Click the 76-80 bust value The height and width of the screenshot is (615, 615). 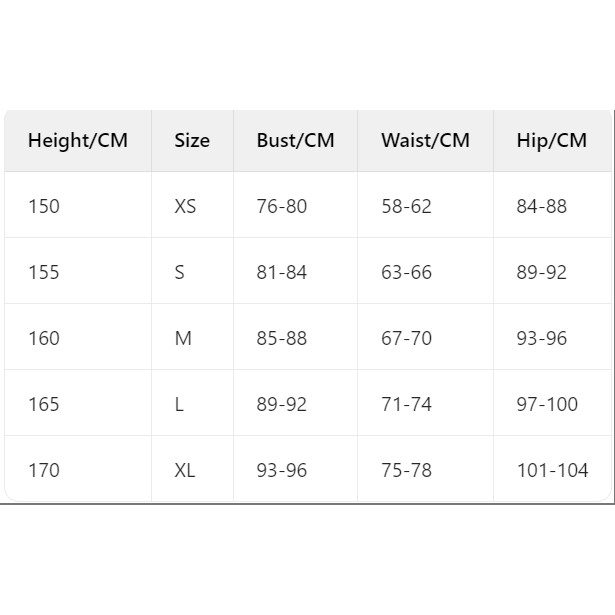coord(282,206)
